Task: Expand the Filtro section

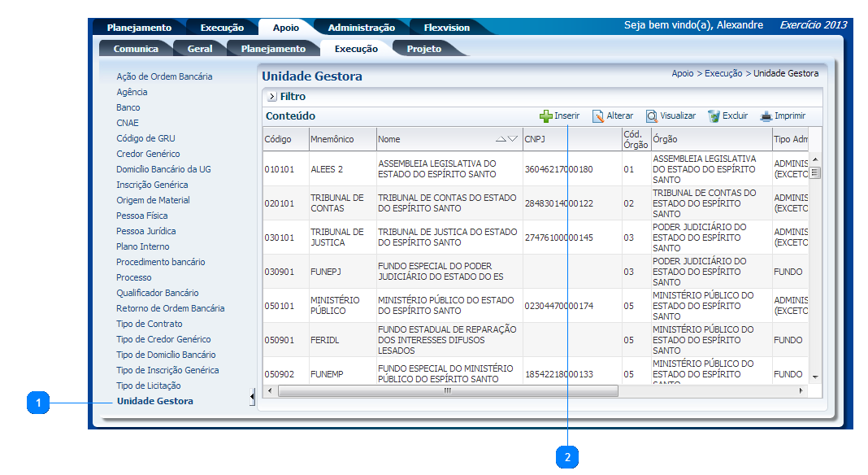Action: (x=271, y=97)
